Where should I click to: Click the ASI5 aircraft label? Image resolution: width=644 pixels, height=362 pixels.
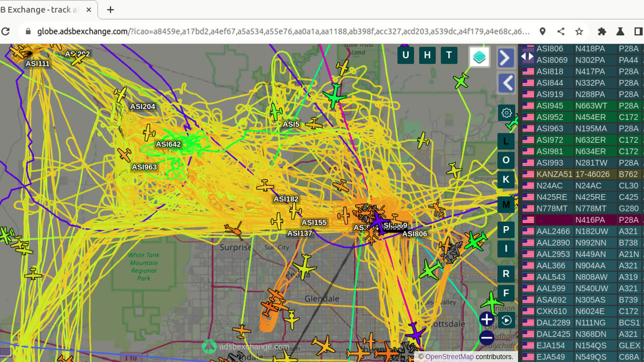click(x=291, y=124)
